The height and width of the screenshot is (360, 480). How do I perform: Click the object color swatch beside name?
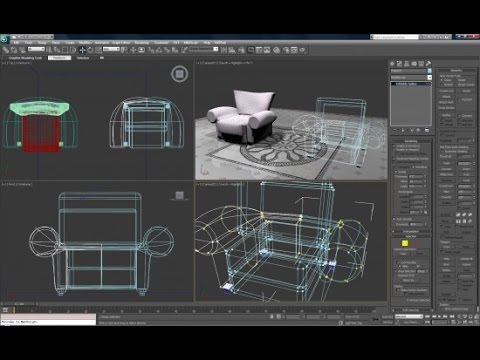click(430, 71)
